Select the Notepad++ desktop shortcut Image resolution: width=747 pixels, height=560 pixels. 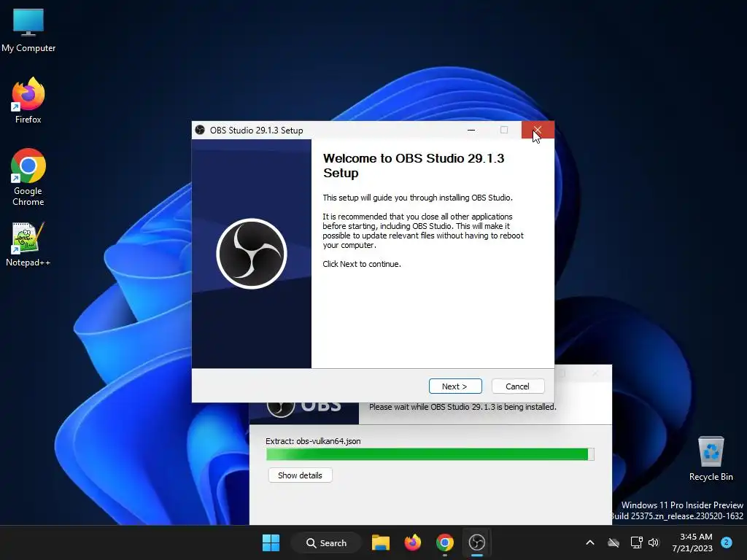coord(28,245)
